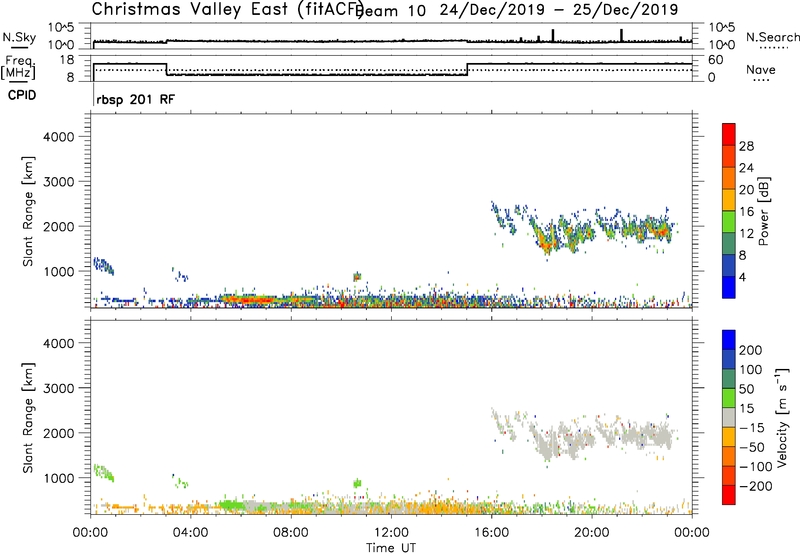
Task: Click the red -200 segment of the velocity color bar
Action: [729, 495]
